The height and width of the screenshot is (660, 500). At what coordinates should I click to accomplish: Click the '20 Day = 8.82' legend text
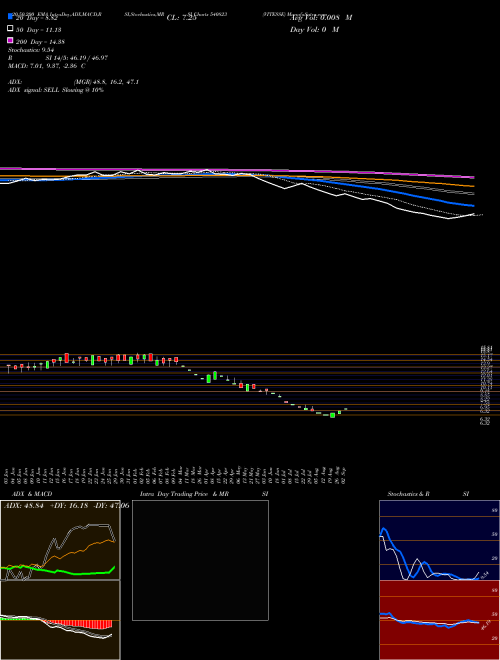(36, 18)
